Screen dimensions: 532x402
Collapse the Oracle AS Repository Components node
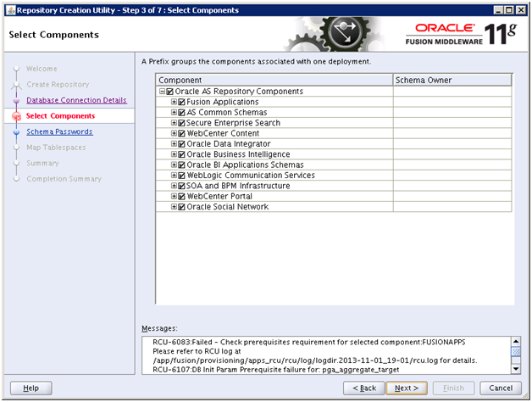click(x=162, y=91)
